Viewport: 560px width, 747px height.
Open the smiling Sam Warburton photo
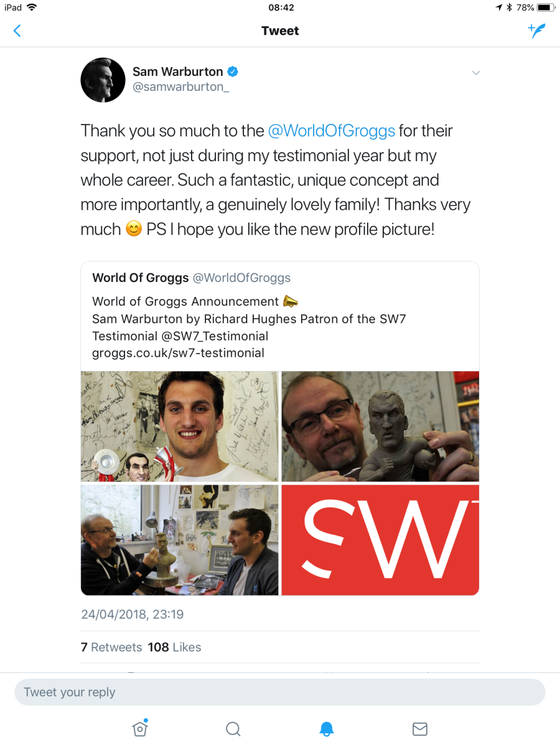(180, 426)
